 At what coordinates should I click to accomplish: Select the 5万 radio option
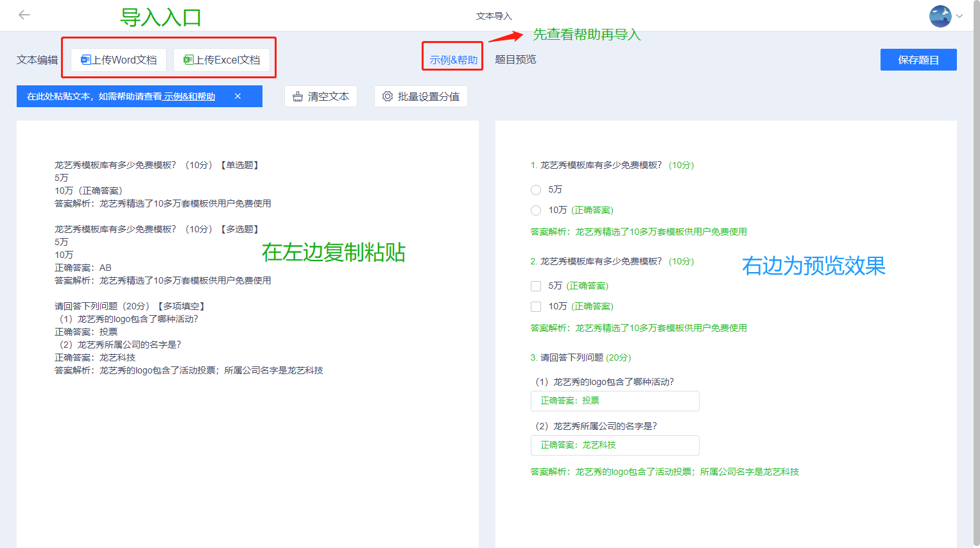pos(536,190)
